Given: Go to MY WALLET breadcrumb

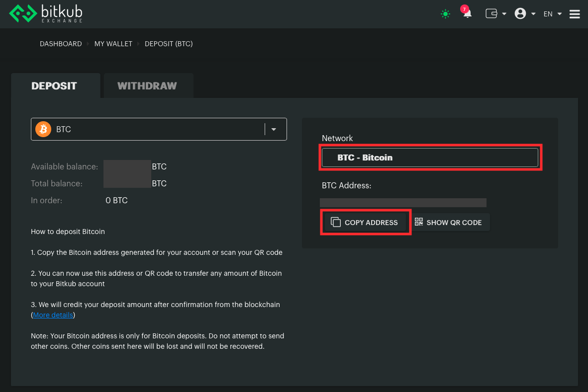Looking at the screenshot, I should tap(113, 44).
